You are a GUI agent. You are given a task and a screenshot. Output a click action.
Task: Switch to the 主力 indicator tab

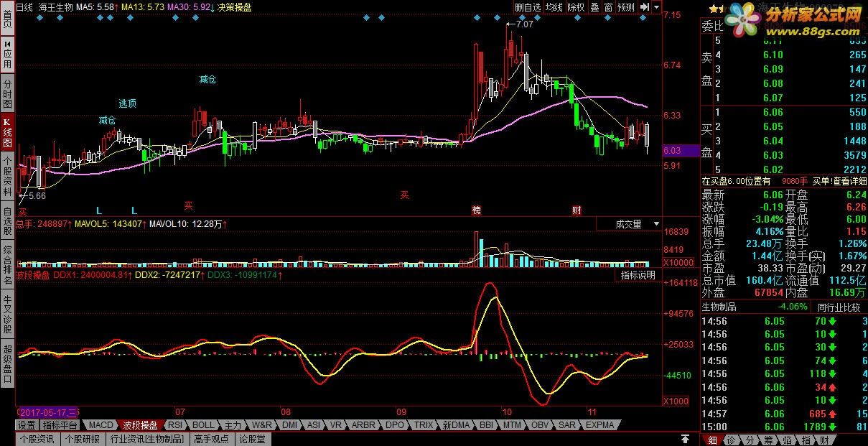click(x=233, y=425)
